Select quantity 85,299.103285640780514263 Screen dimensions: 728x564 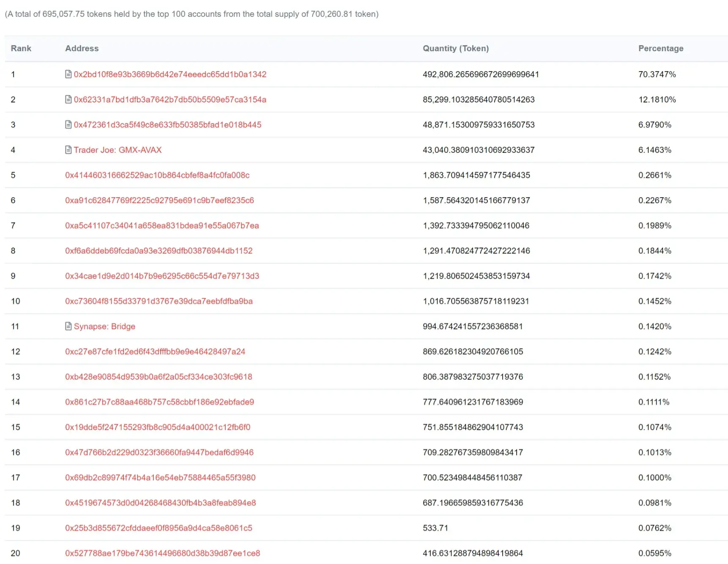click(479, 99)
